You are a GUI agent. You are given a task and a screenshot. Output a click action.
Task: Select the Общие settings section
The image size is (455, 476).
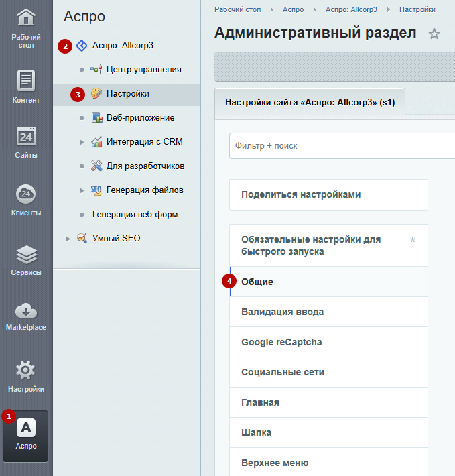[328, 282]
